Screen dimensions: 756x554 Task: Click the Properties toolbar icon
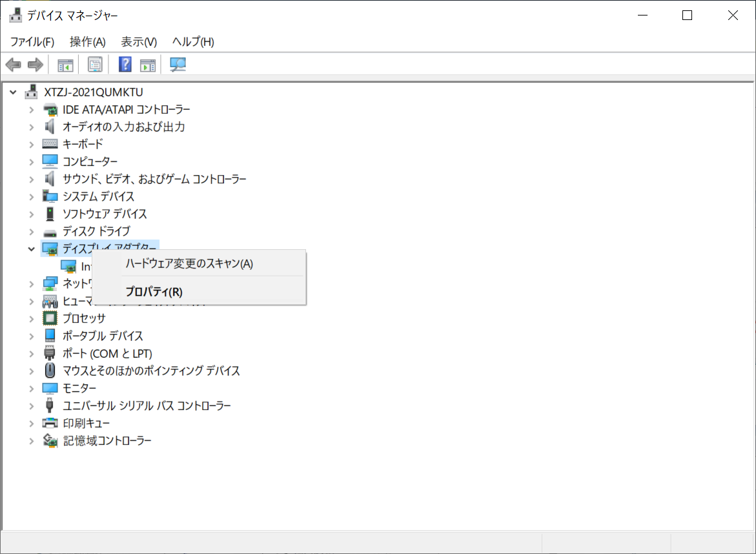[96, 65]
